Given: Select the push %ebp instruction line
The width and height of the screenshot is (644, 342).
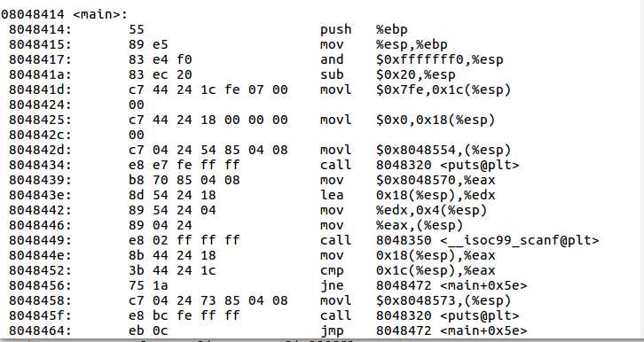Looking at the screenshot, I should pos(364,29).
